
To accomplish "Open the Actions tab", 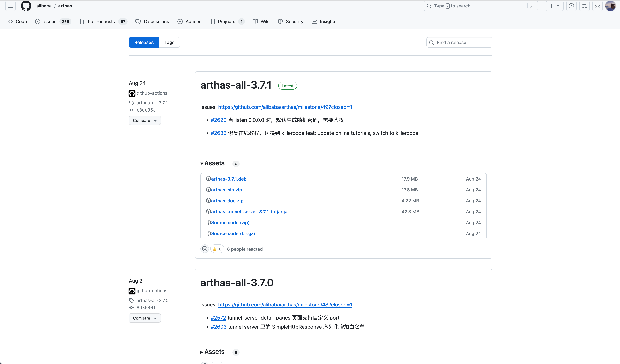I will (x=189, y=22).
